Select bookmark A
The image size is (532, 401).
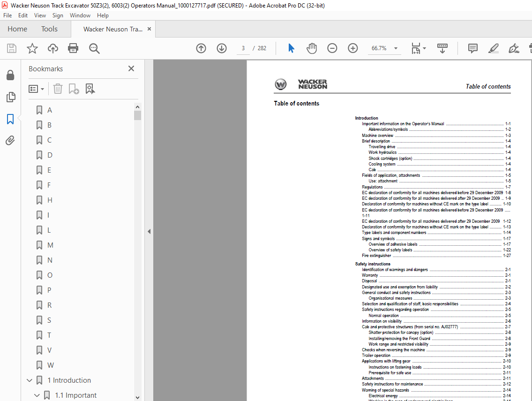click(50, 110)
